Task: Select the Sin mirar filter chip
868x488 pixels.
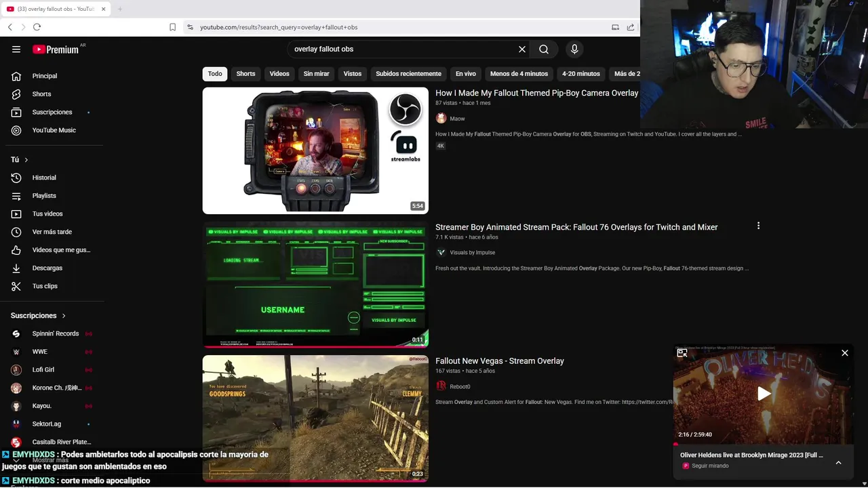Action: pos(317,74)
